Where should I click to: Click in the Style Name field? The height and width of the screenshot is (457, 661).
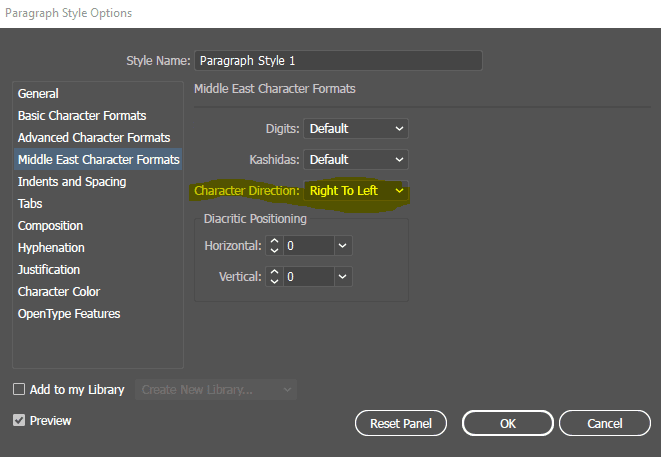[x=338, y=61]
